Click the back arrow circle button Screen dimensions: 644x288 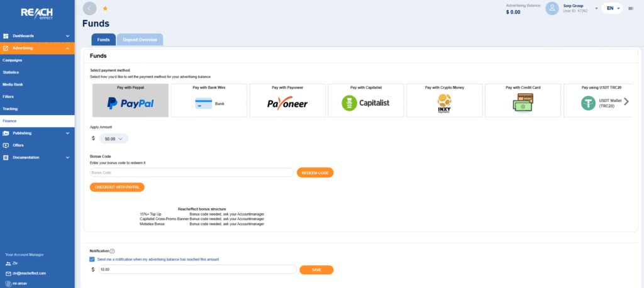tap(89, 8)
